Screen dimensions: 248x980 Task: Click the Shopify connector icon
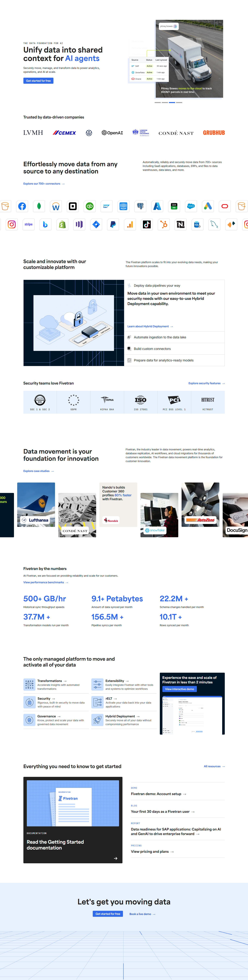pos(62,224)
